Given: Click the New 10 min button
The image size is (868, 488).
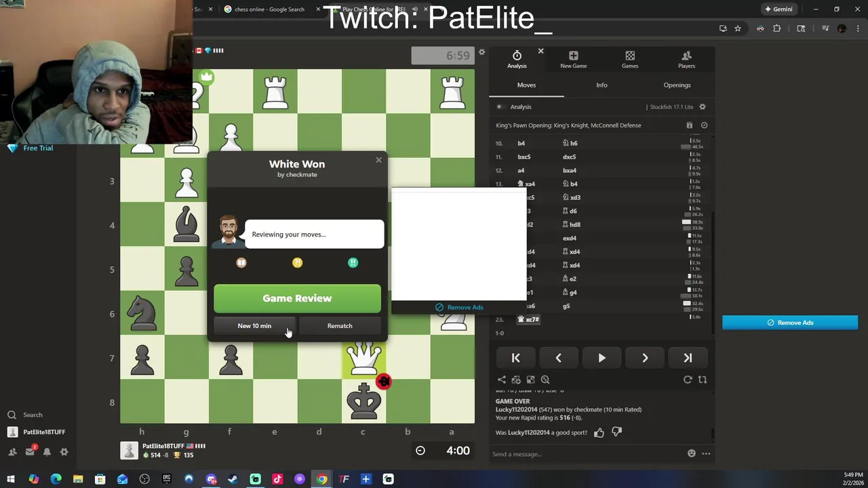Looking at the screenshot, I should (x=254, y=326).
